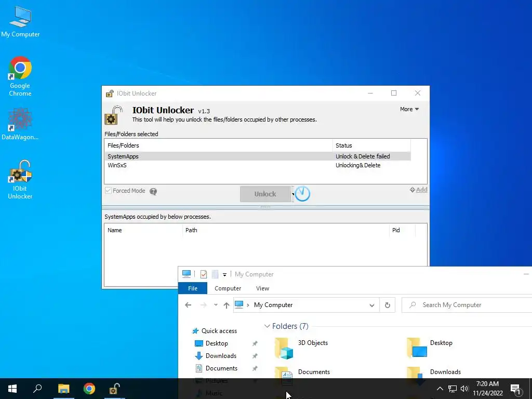This screenshot has width=532, height=399.
Task: Click the taskbar Search icon
Action: coord(37,389)
